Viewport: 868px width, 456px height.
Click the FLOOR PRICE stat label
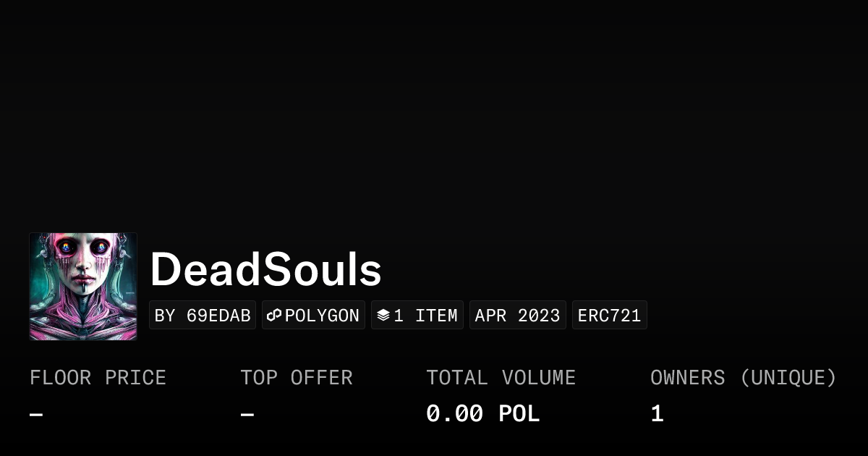pyautogui.click(x=98, y=377)
